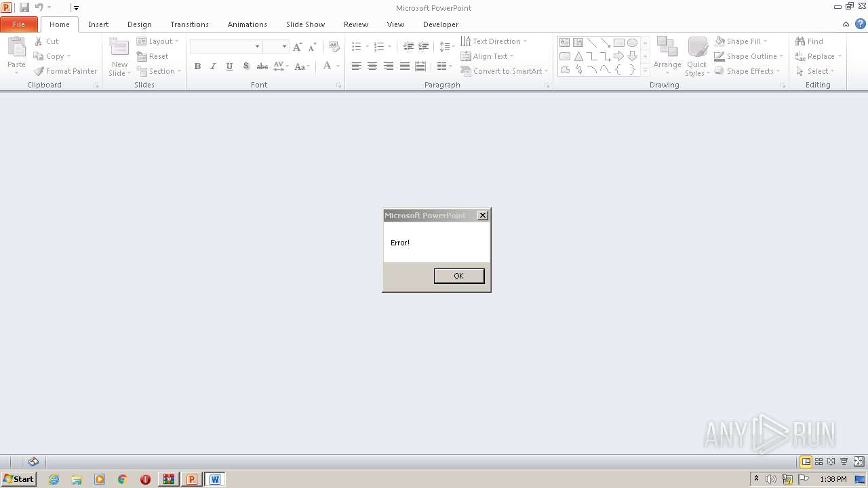Toggle Strikethrough formatting
868x488 pixels.
pyautogui.click(x=262, y=66)
